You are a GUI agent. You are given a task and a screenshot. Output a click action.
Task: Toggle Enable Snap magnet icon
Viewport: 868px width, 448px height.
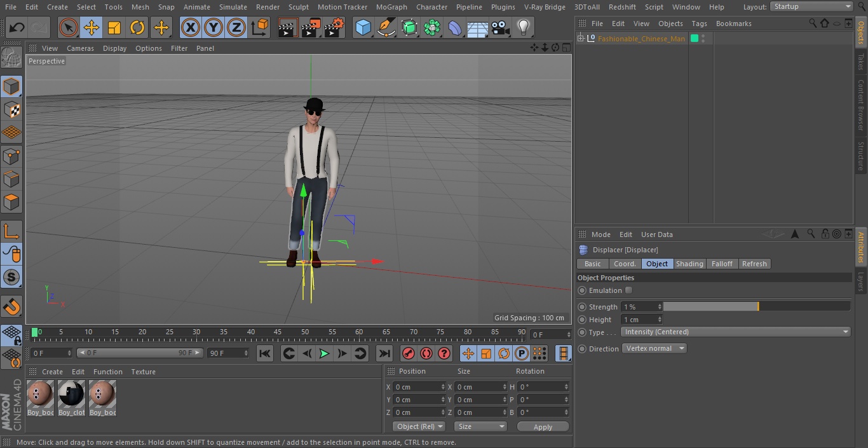11,306
